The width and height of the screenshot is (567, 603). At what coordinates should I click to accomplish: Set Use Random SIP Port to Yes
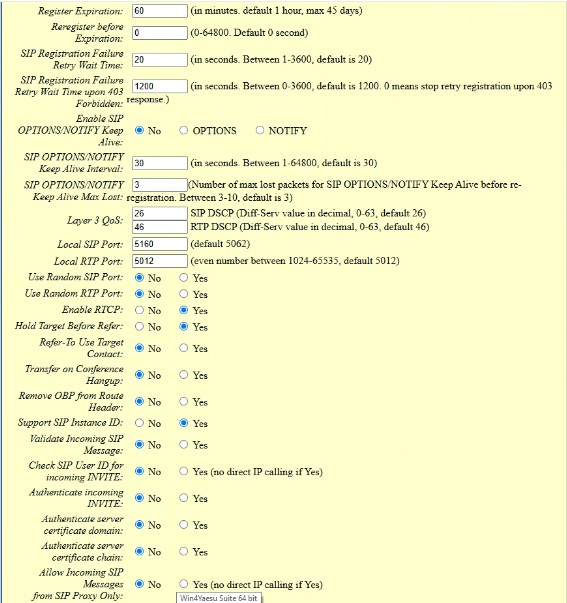pyautogui.click(x=183, y=277)
